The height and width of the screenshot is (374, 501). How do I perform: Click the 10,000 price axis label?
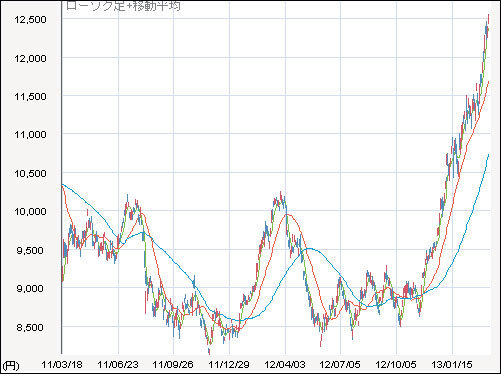coord(30,211)
